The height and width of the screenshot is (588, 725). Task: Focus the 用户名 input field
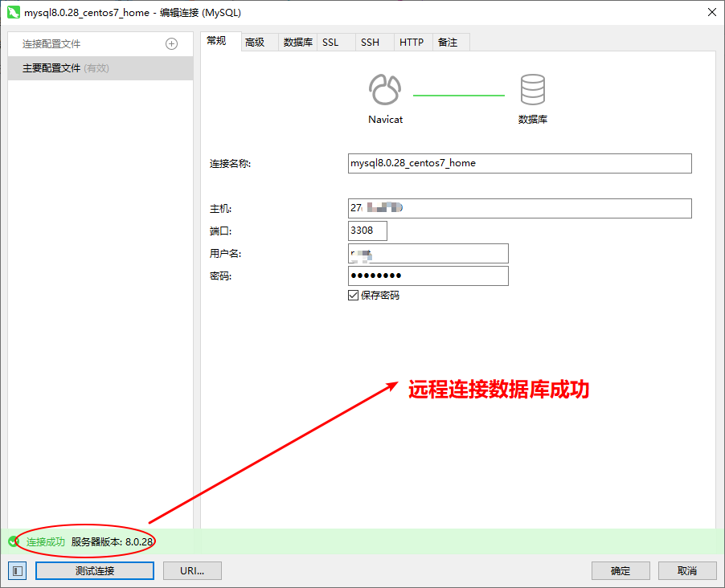tap(428, 253)
